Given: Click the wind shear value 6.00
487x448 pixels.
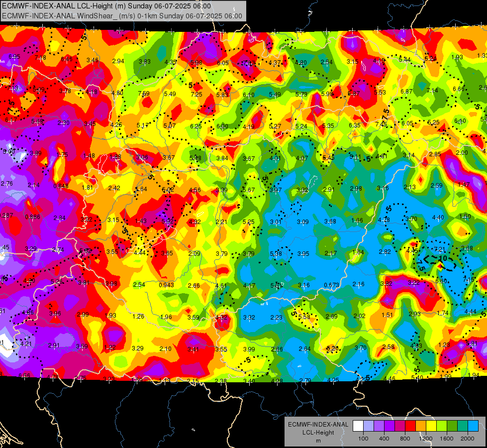Looking at the screenshot, I should click(222, 126).
